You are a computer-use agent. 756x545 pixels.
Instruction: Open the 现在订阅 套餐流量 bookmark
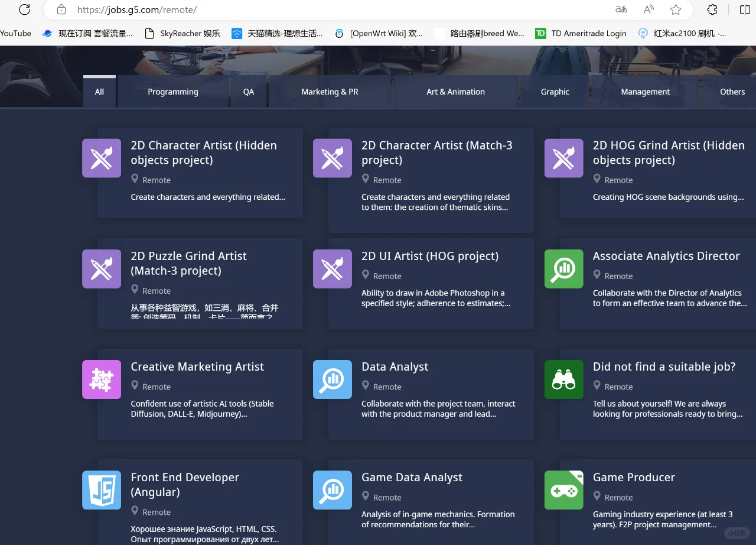pos(88,33)
